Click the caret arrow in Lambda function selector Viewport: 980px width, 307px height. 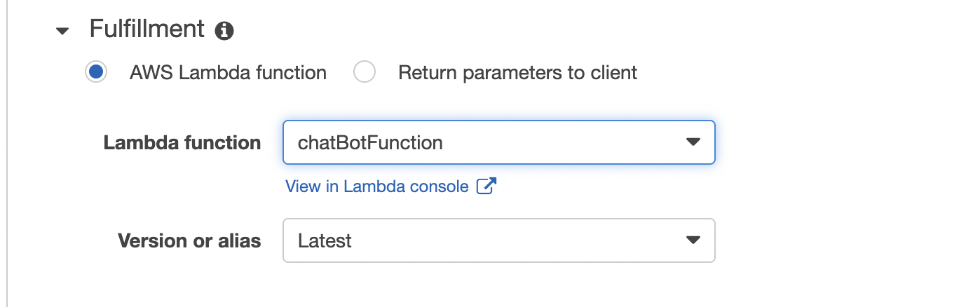[693, 142]
